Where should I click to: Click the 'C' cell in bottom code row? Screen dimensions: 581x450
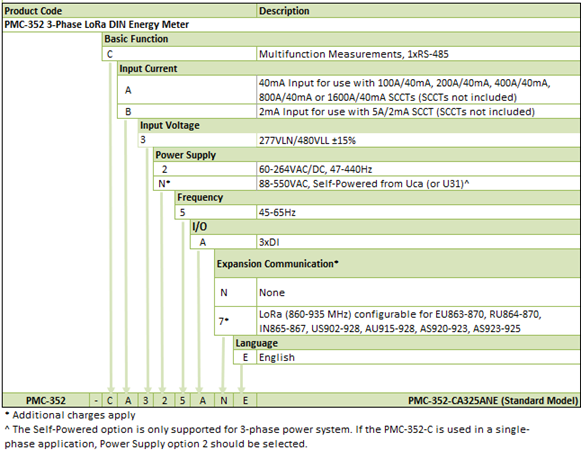(x=110, y=400)
